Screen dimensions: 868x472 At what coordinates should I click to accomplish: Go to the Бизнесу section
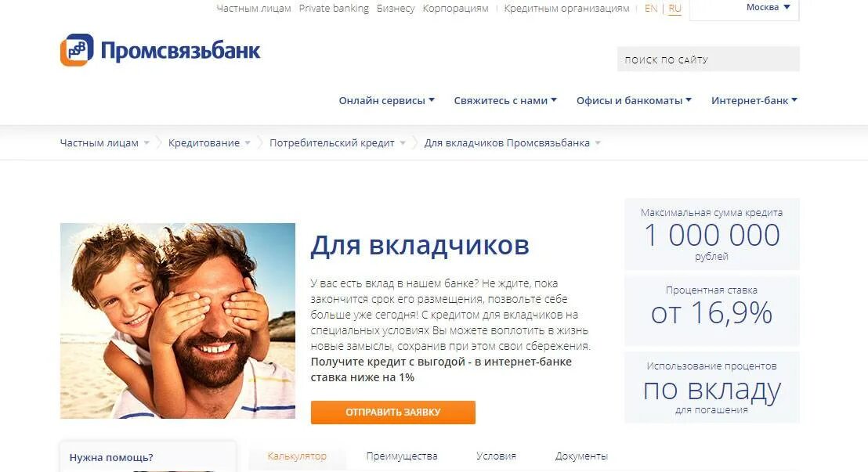[x=396, y=9]
